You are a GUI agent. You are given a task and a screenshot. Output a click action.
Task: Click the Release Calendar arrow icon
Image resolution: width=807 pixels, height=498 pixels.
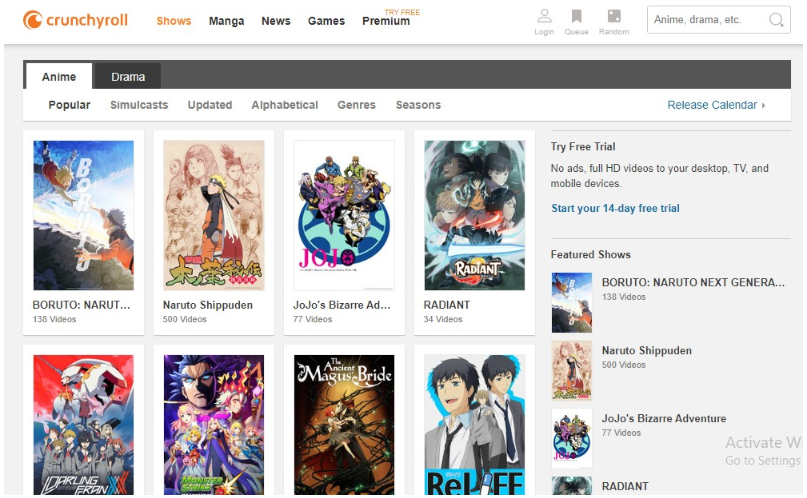pyautogui.click(x=763, y=105)
